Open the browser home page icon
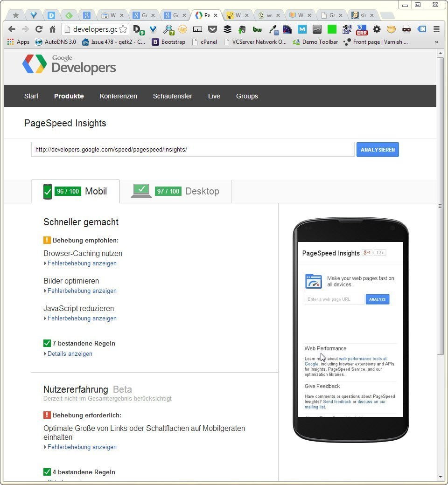This screenshot has height=485, width=448. (x=52, y=29)
